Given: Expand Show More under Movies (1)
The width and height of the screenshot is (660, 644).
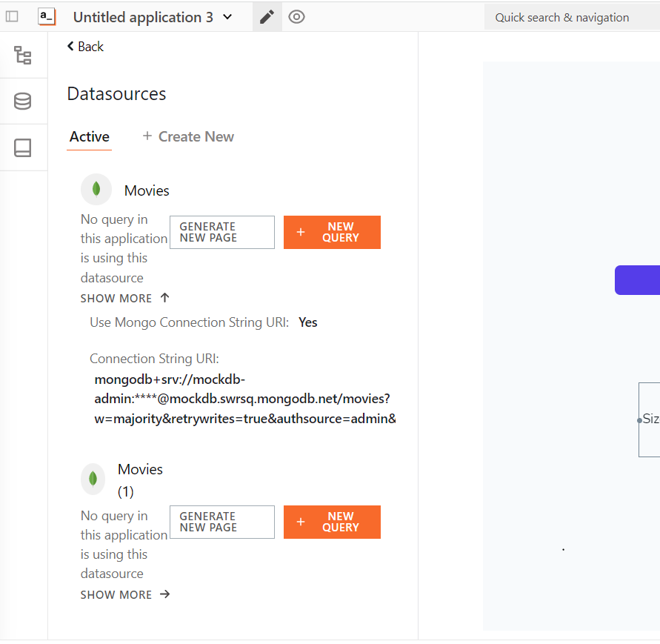Looking at the screenshot, I should coord(125,595).
